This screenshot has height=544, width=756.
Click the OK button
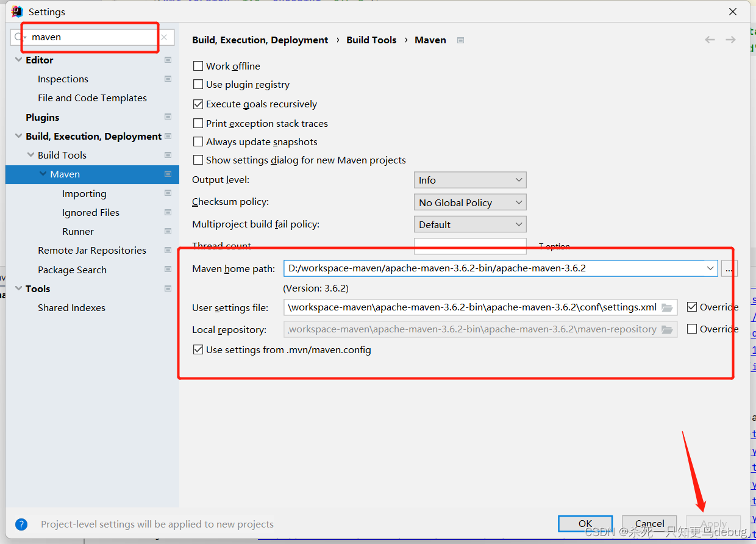pyautogui.click(x=585, y=523)
